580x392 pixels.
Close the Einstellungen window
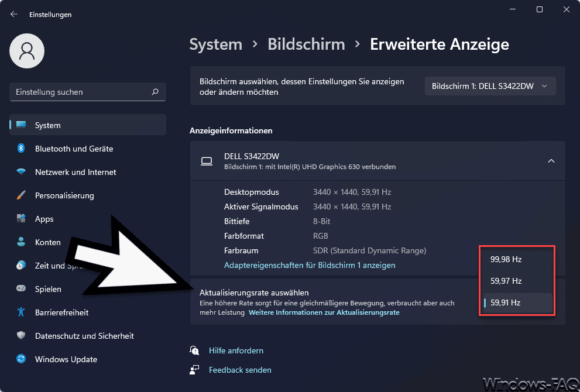567,9
